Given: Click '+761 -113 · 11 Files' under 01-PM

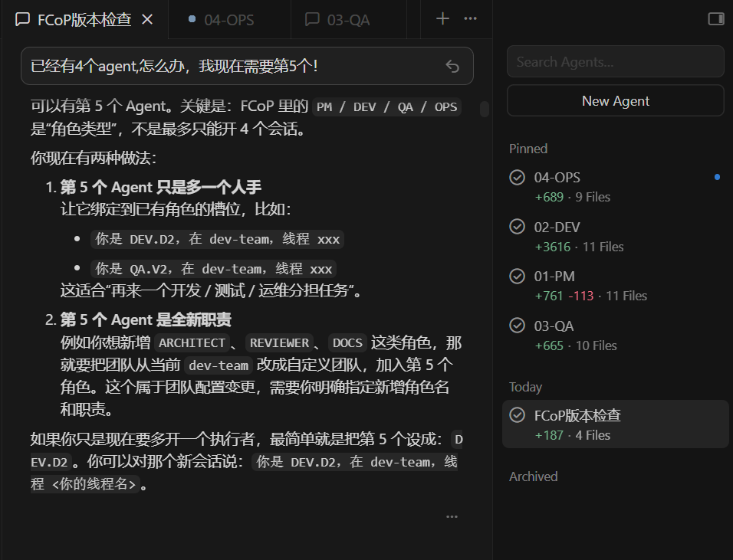Looking at the screenshot, I should 591,296.
